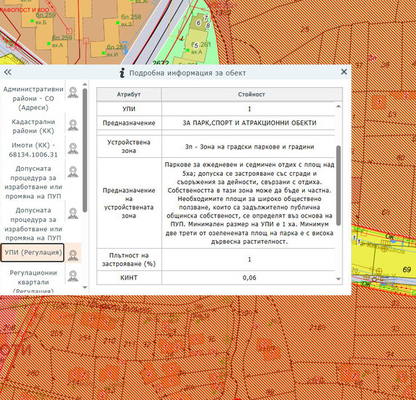Click the left list scrollbar thumb
Image resolution: width=416 pixels, height=400 pixels.
tap(85, 150)
